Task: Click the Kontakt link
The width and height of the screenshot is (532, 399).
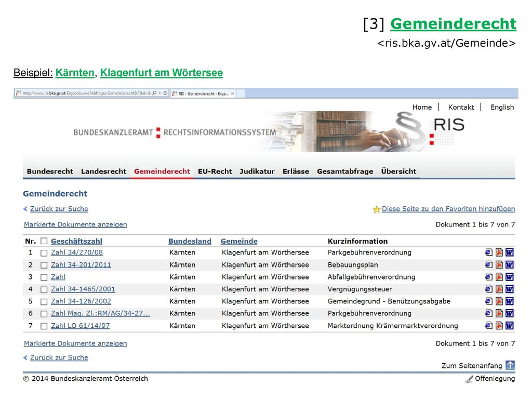Action: coord(461,107)
